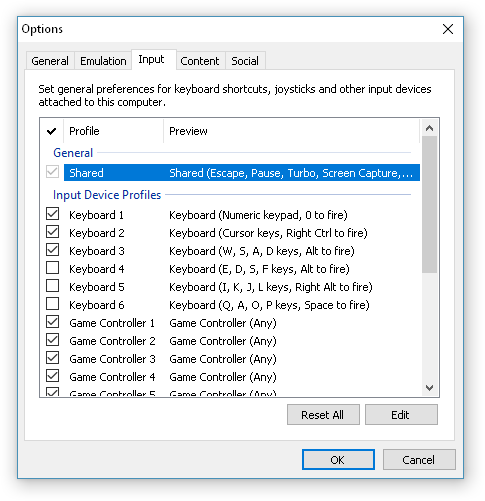Click the checkmark column header icon

[x=52, y=131]
